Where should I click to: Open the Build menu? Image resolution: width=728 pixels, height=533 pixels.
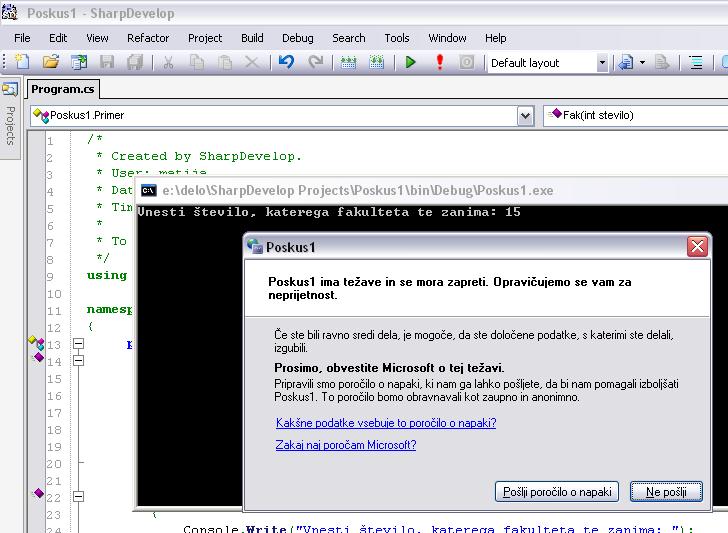pos(252,38)
